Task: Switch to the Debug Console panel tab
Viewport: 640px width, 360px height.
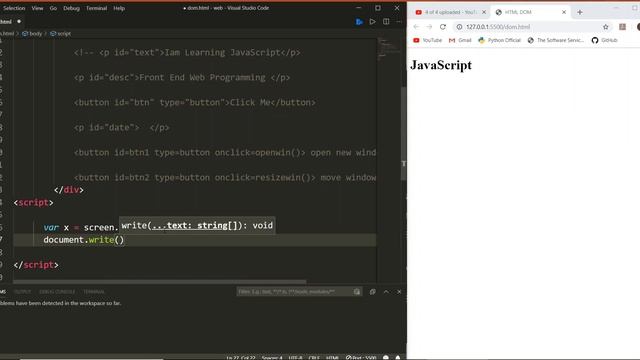Action: pyautogui.click(x=57, y=292)
